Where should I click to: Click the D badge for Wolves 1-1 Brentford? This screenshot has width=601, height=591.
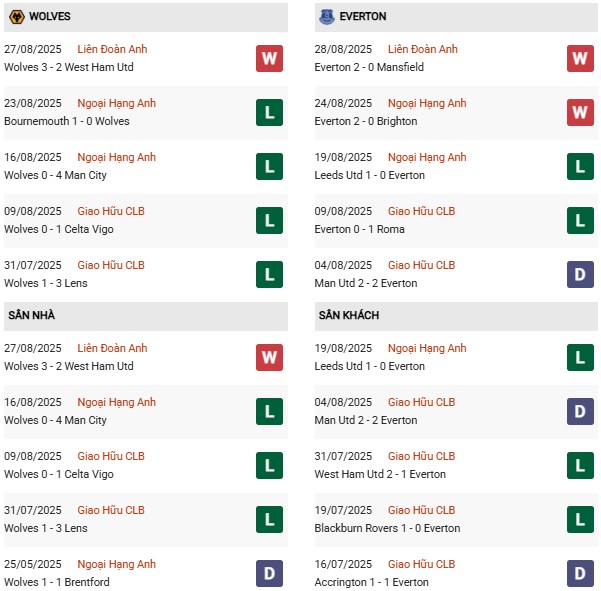point(269,574)
